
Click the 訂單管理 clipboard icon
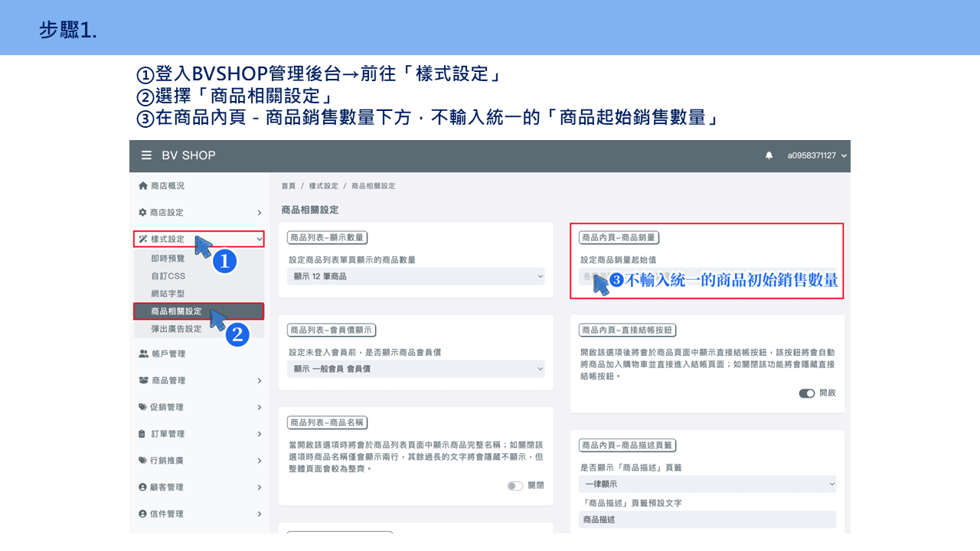(142, 434)
